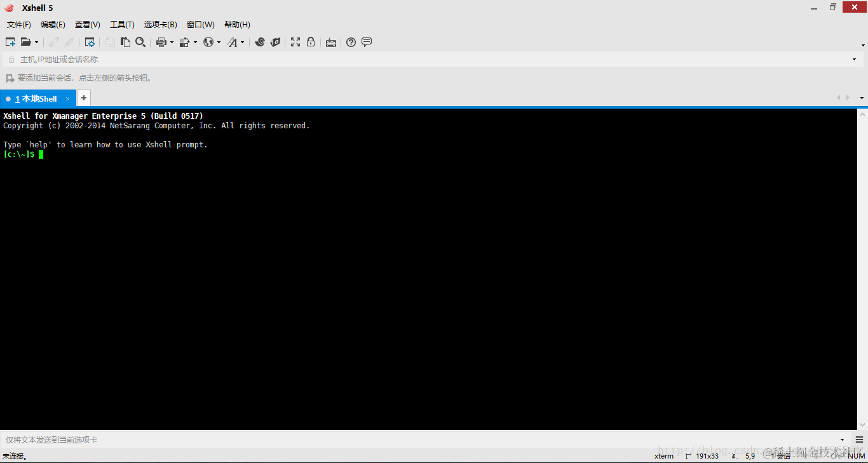The height and width of the screenshot is (463, 868).
Task: Click the NUM indicator in status bar
Action: coord(857,456)
